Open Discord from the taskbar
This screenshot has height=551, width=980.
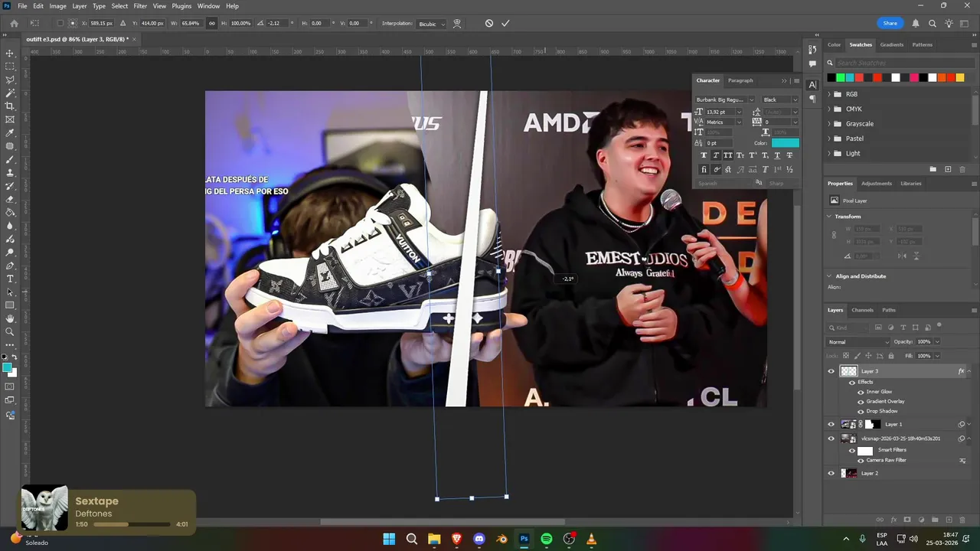pyautogui.click(x=479, y=539)
